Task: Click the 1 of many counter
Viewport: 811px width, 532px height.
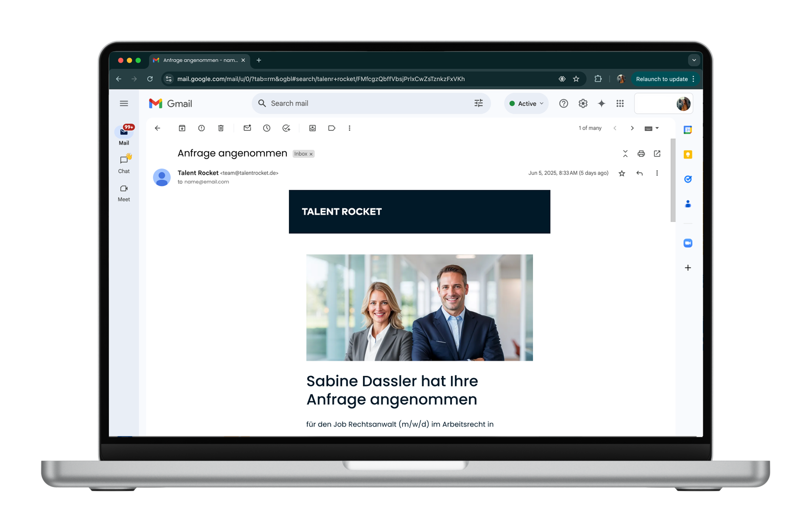Action: [590, 128]
